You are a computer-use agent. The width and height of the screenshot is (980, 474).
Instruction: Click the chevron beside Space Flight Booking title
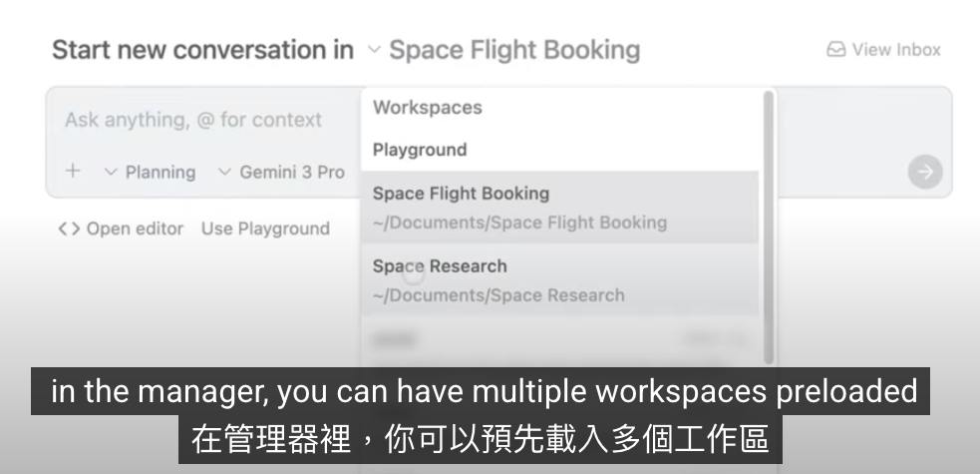(x=374, y=50)
